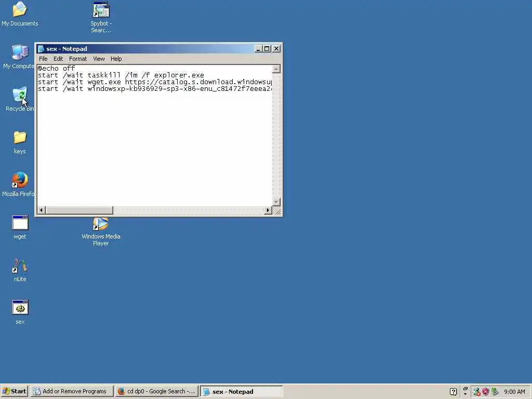Click the Windows Messenger tray icon
This screenshot has height=399, width=532.
(x=477, y=392)
